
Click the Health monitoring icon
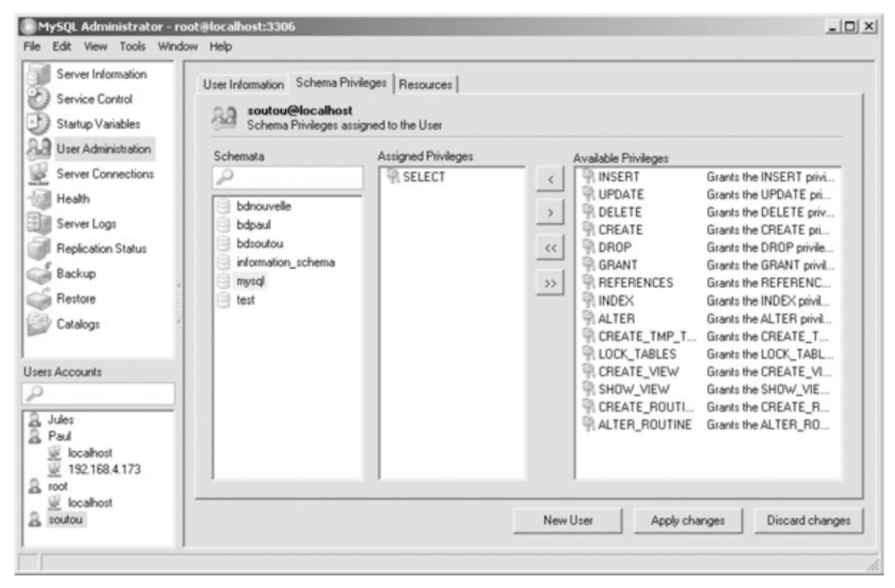[x=37, y=199]
